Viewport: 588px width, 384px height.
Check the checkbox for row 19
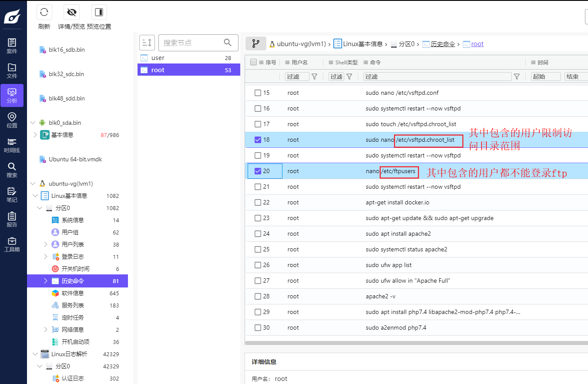tap(258, 155)
